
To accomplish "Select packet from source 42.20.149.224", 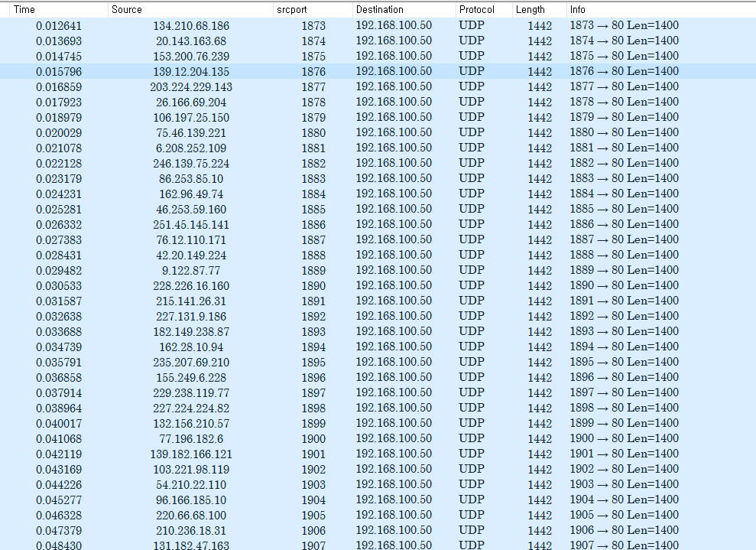I will click(378, 255).
